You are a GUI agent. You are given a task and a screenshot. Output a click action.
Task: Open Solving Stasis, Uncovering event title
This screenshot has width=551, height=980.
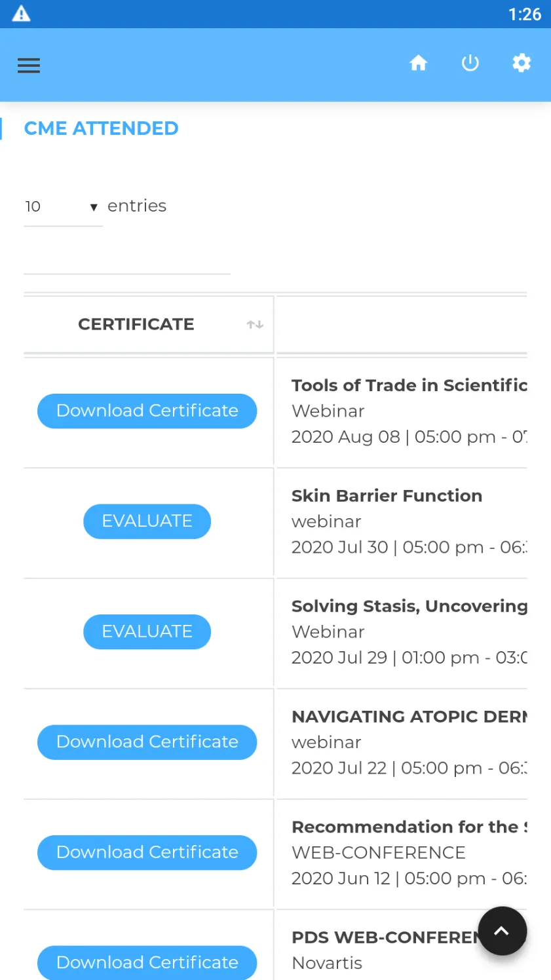point(409,607)
